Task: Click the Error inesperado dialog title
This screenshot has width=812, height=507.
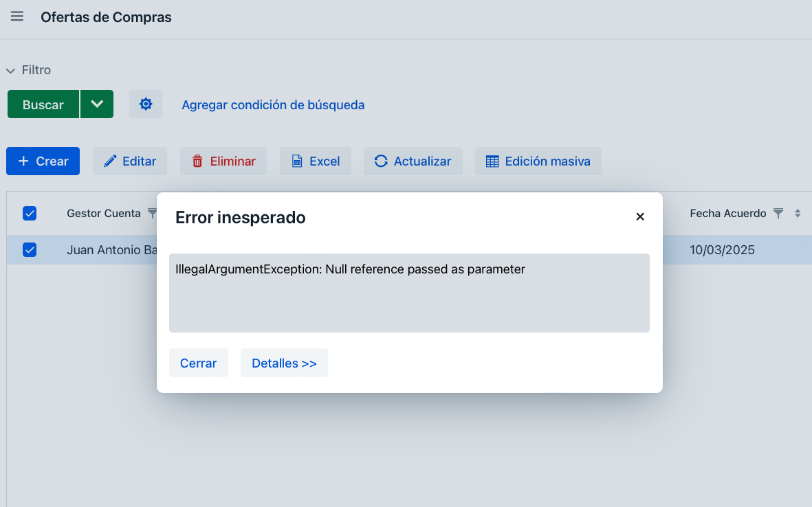Action: [x=240, y=217]
